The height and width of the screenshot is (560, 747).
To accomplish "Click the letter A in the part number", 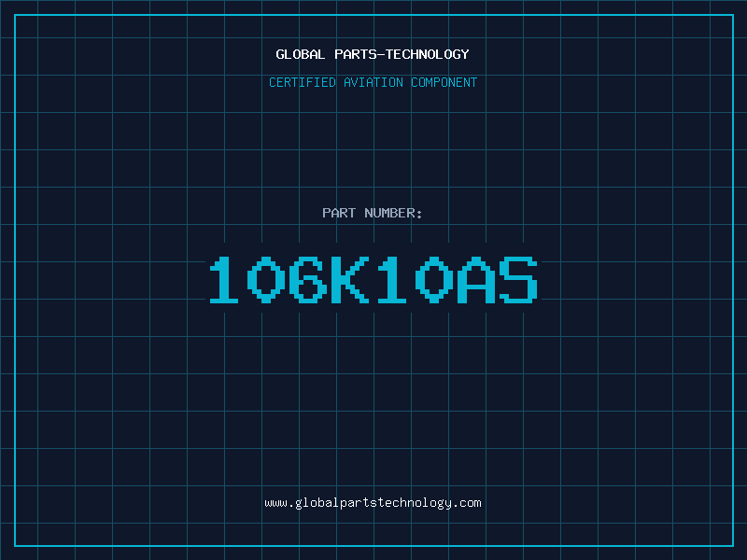I will point(476,280).
